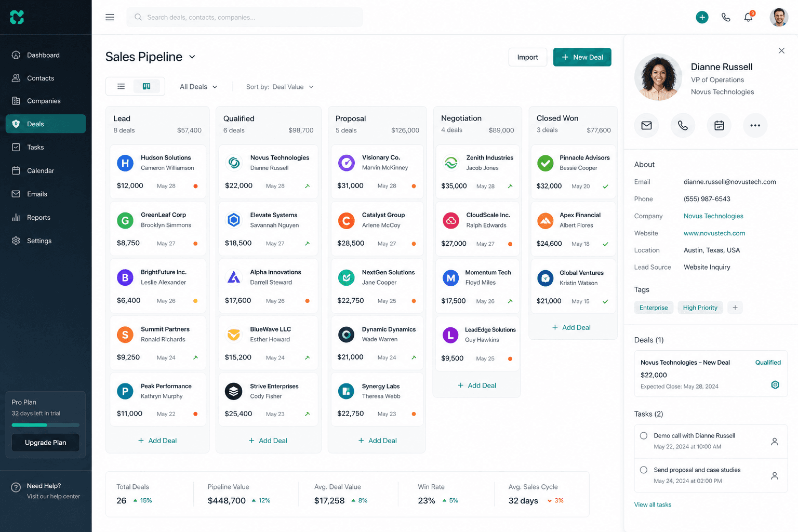Open the phone dialer icon in header
The width and height of the screenshot is (798, 532).
(x=726, y=17)
